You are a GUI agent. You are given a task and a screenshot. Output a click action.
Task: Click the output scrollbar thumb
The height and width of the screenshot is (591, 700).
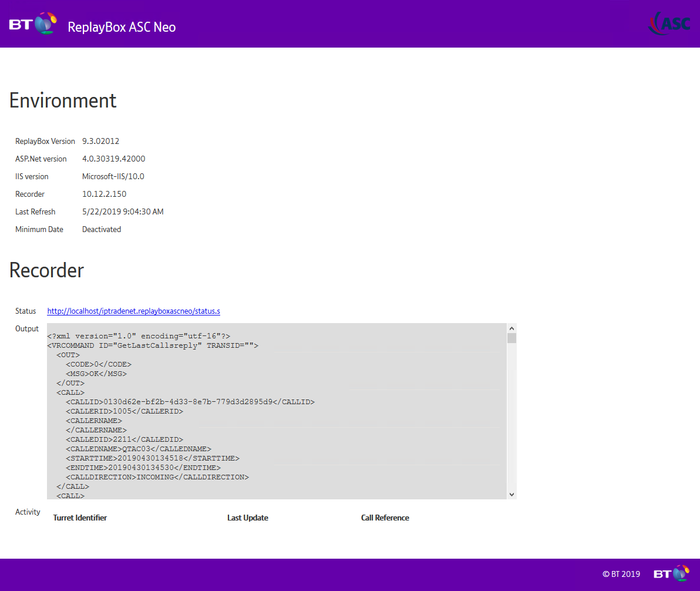511,338
